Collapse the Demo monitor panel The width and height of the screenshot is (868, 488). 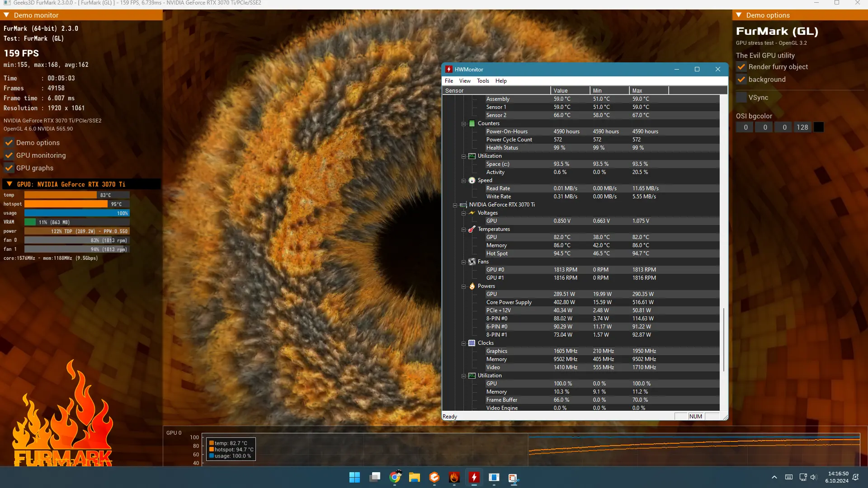pos(6,15)
